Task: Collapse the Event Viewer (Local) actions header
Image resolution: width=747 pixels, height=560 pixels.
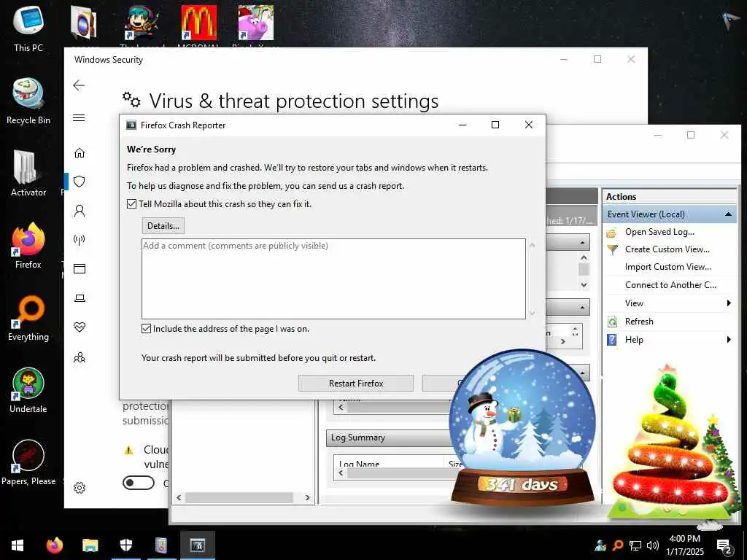Action: tap(729, 214)
